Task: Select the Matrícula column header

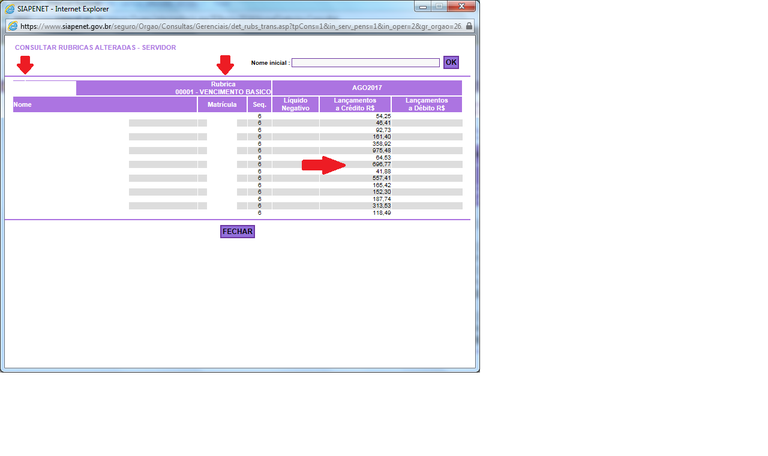Action: (222, 104)
